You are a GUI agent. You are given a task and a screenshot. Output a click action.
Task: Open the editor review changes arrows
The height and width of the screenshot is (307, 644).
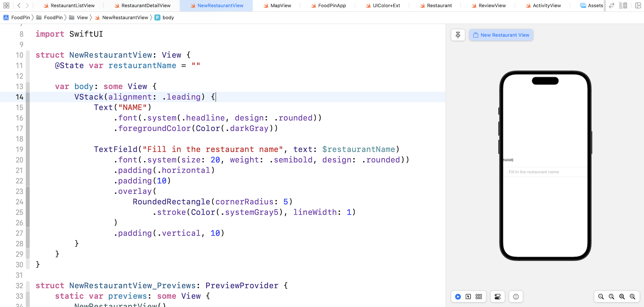(x=612, y=5)
